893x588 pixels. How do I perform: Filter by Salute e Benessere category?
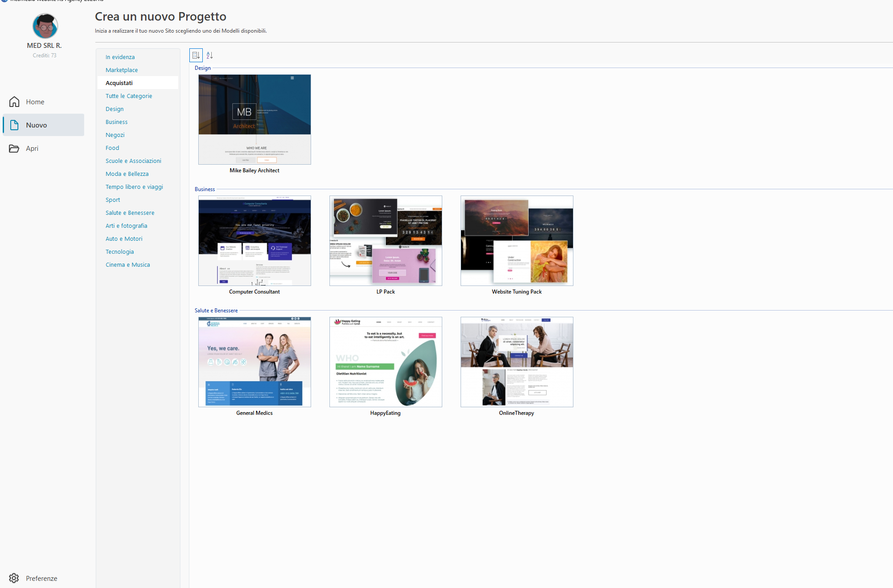[130, 213]
